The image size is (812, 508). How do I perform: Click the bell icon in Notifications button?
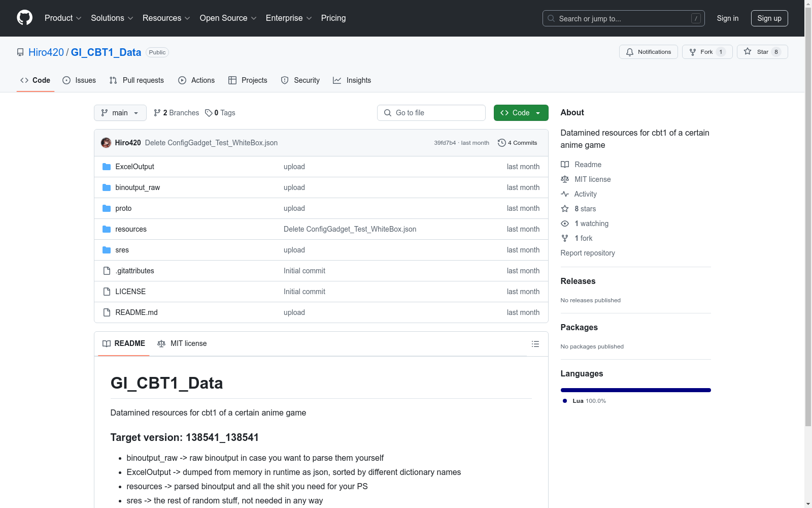(630, 52)
